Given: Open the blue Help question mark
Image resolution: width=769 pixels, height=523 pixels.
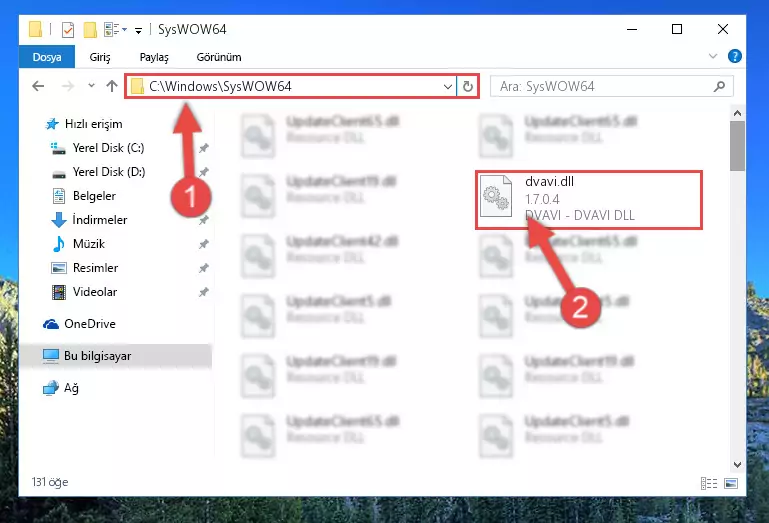Looking at the screenshot, I should pos(734,56).
